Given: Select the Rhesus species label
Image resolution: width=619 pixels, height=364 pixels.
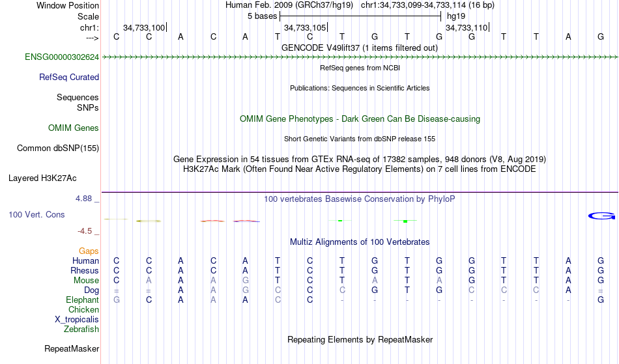Looking at the screenshot, I should [x=85, y=270].
